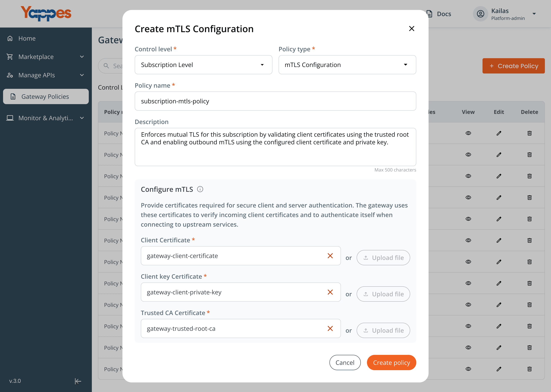
Task: Edit the fifth policy row
Action: [499, 219]
